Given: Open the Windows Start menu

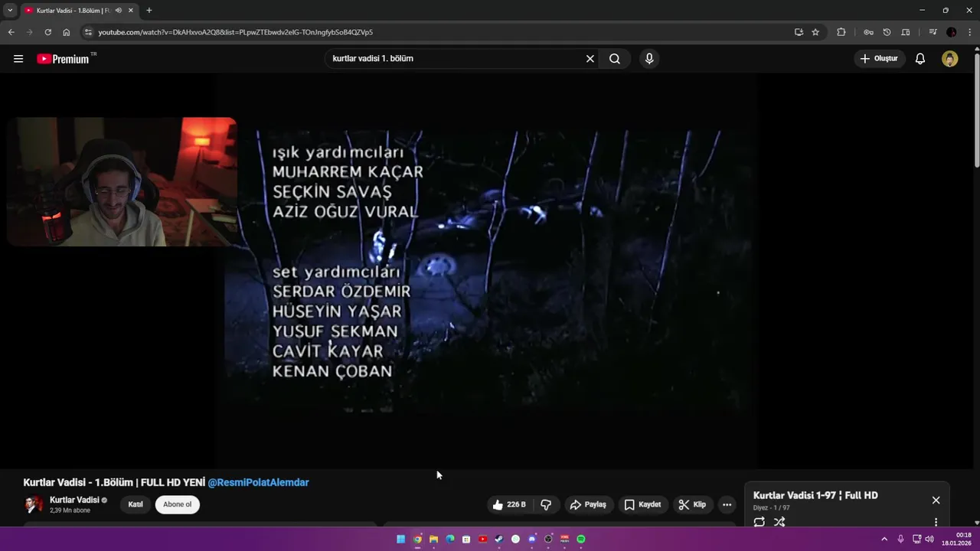Looking at the screenshot, I should [x=400, y=539].
